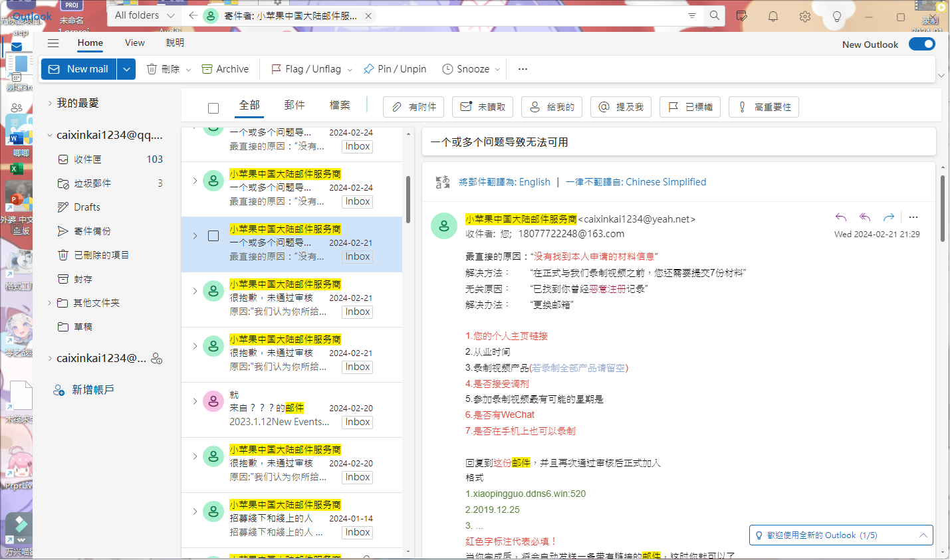950x560 pixels.
Task: Toggle the 未讀取 filter
Action: pos(483,107)
